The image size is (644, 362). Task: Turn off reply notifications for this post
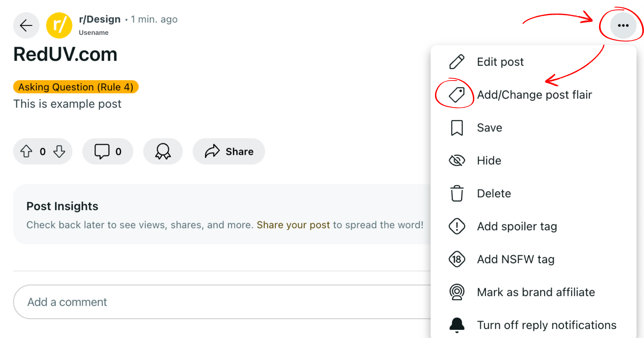click(x=546, y=324)
